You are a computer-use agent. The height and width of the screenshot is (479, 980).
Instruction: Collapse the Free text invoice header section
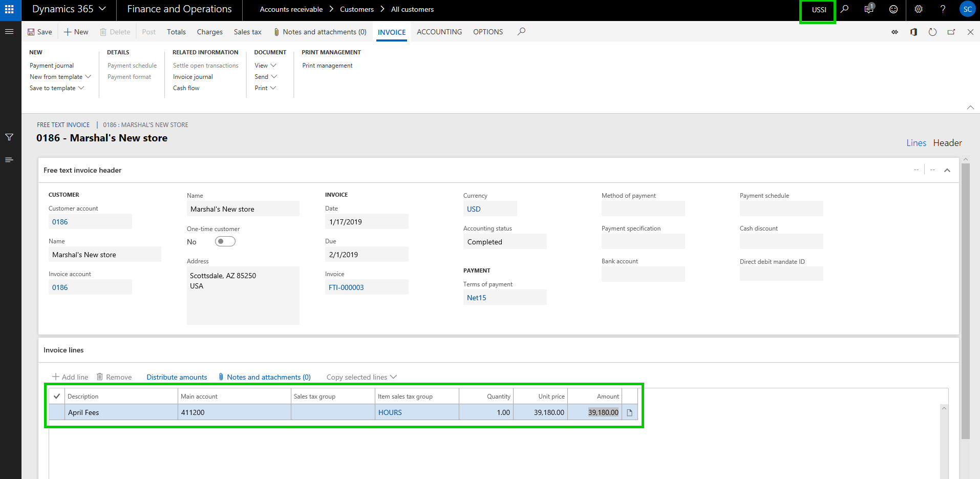[x=947, y=170]
